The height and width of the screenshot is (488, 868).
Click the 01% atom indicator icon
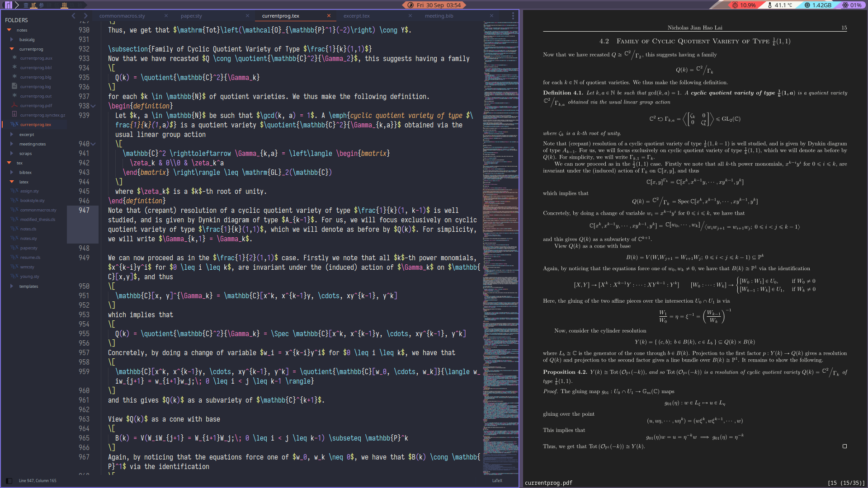[x=845, y=5]
